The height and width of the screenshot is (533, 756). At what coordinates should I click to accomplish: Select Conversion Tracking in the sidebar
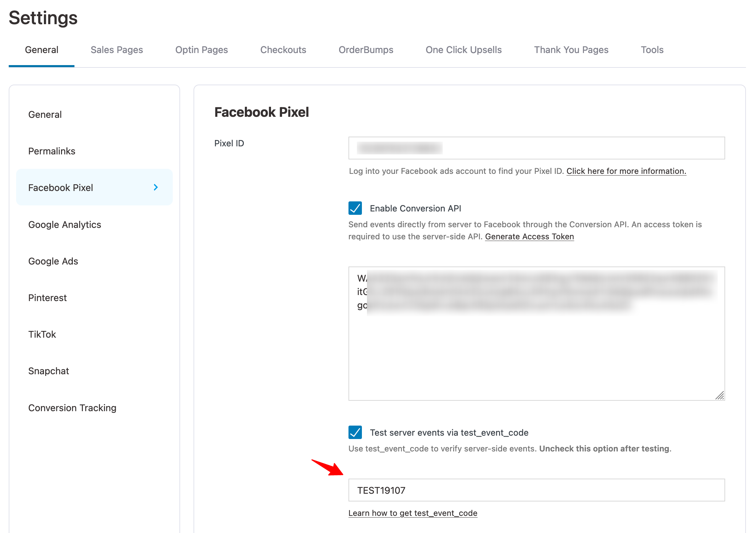(x=72, y=408)
